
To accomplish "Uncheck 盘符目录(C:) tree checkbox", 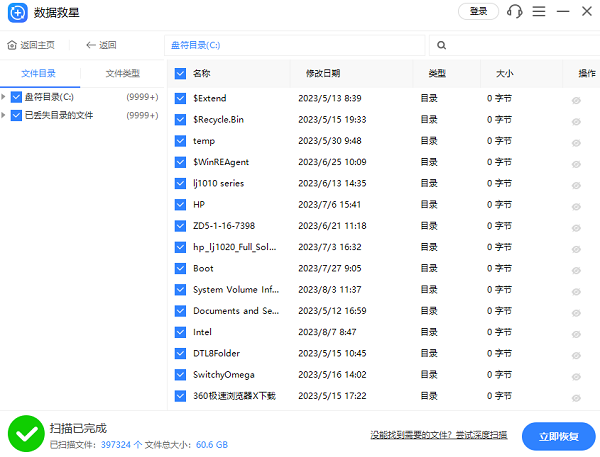I will pyautogui.click(x=16, y=97).
